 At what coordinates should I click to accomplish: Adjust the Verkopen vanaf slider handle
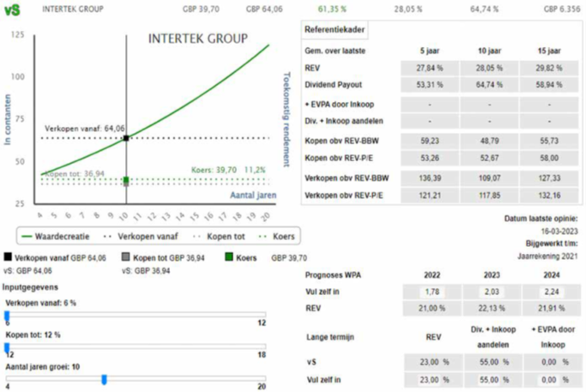[7, 316]
